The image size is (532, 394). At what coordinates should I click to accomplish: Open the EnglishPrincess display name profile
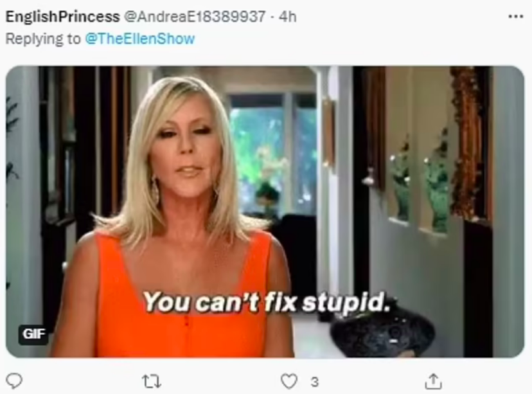point(63,16)
